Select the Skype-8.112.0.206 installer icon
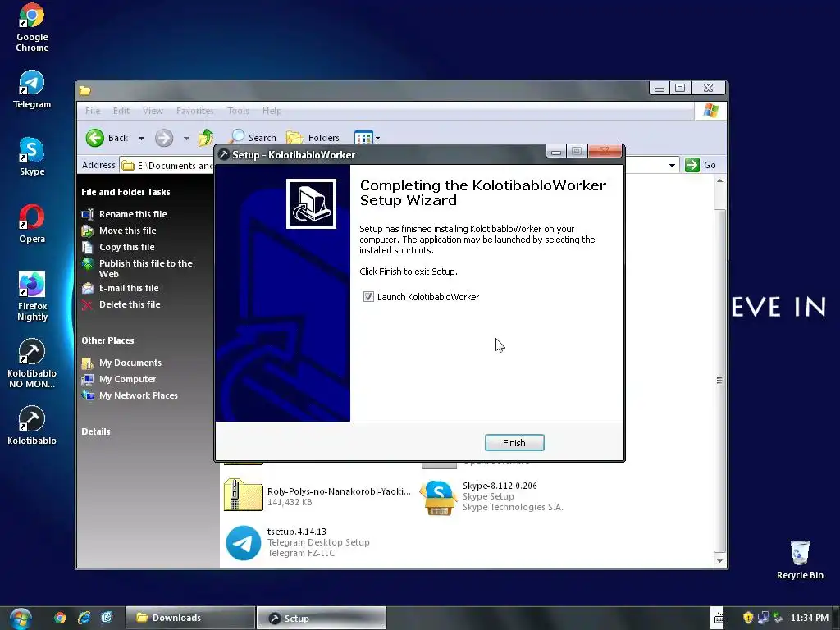840x630 pixels. (438, 497)
